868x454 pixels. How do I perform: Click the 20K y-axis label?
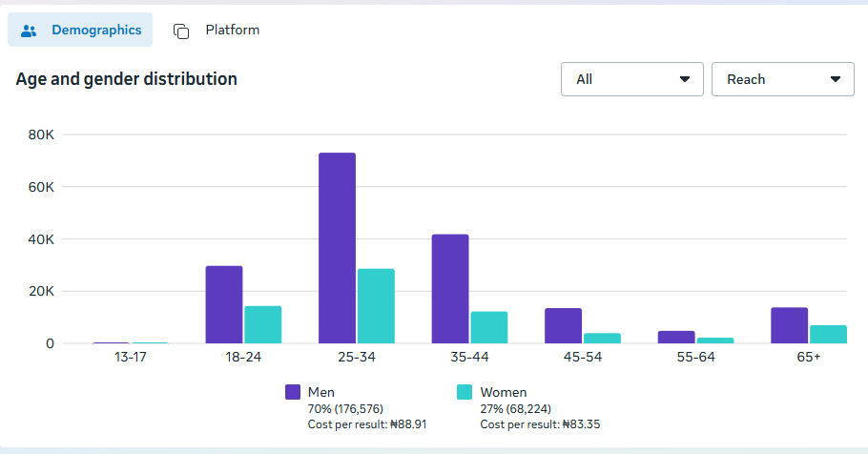pyautogui.click(x=41, y=291)
